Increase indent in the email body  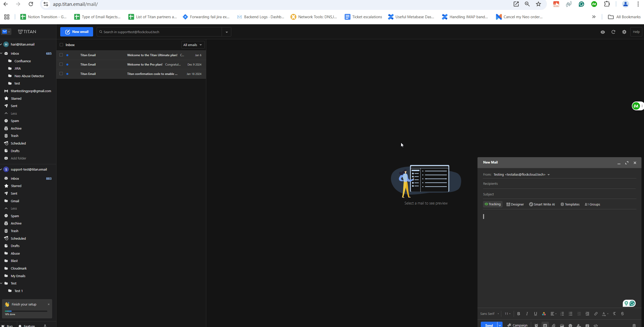pyautogui.click(x=587, y=314)
